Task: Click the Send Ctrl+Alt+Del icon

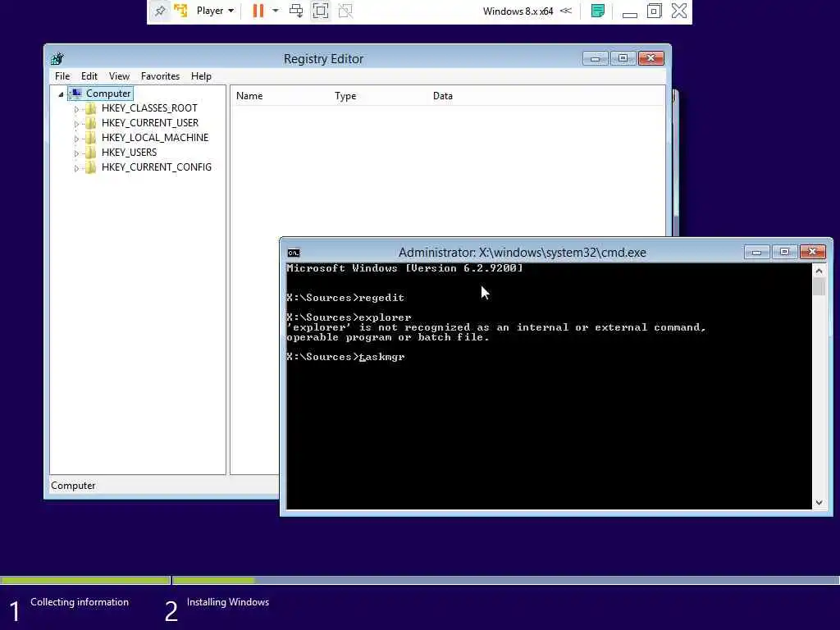Action: pyautogui.click(x=296, y=11)
